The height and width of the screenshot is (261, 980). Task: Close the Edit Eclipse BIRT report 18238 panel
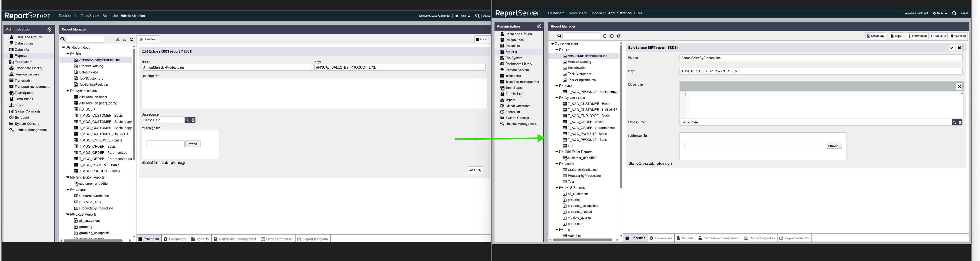pos(960,48)
